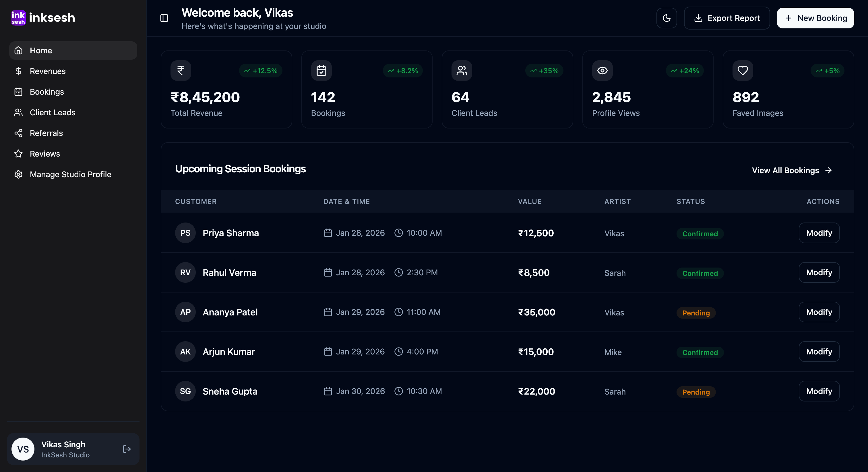The width and height of the screenshot is (868, 472).
Task: Modify Ananya Patel's booking
Action: click(x=819, y=312)
